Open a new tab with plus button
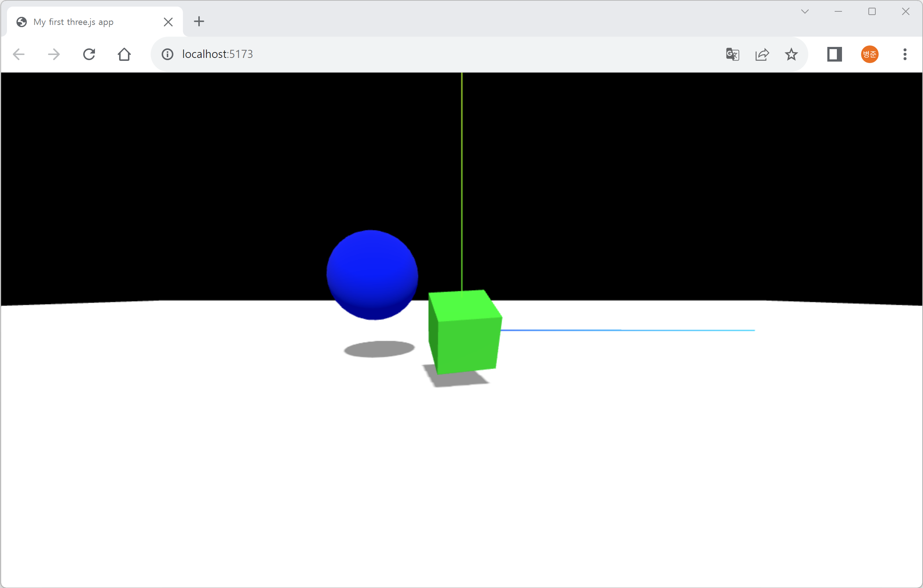The height and width of the screenshot is (588, 923). [199, 22]
